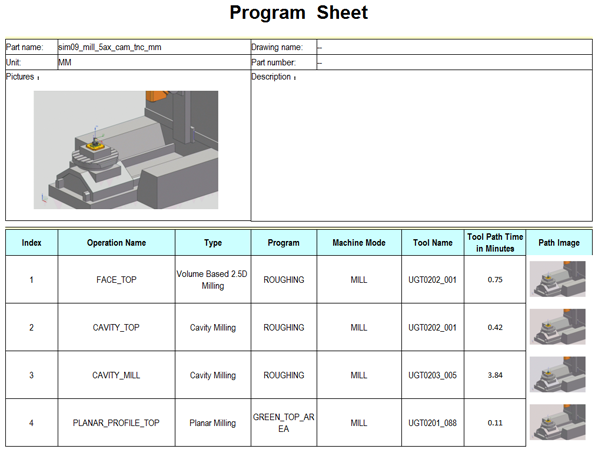
Task: Select the Operation Name column header
Action: [x=116, y=243]
